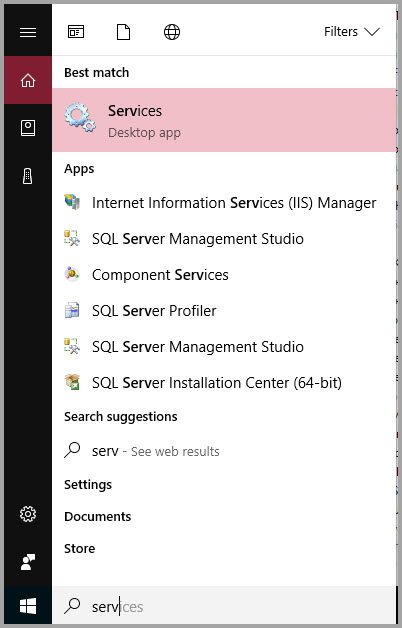This screenshot has width=402, height=628.
Task: Open SQL Server Installation Center (64-bit)
Action: pyautogui.click(x=224, y=383)
